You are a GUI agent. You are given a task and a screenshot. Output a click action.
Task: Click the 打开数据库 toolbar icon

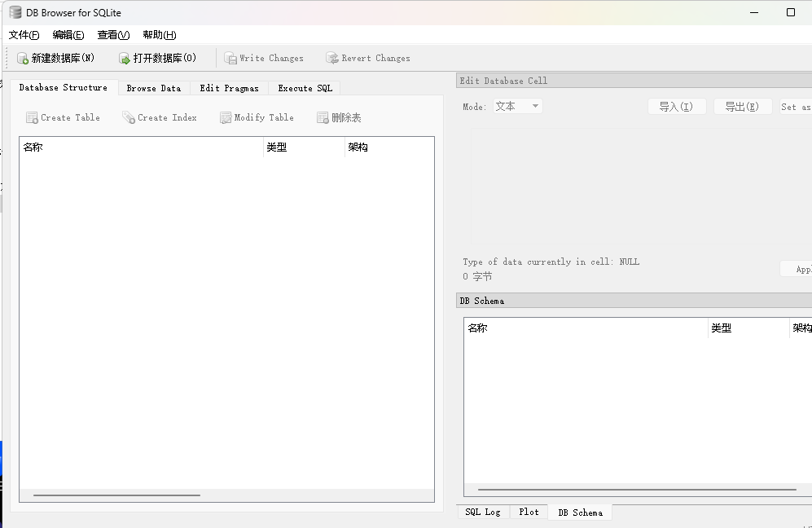click(125, 57)
